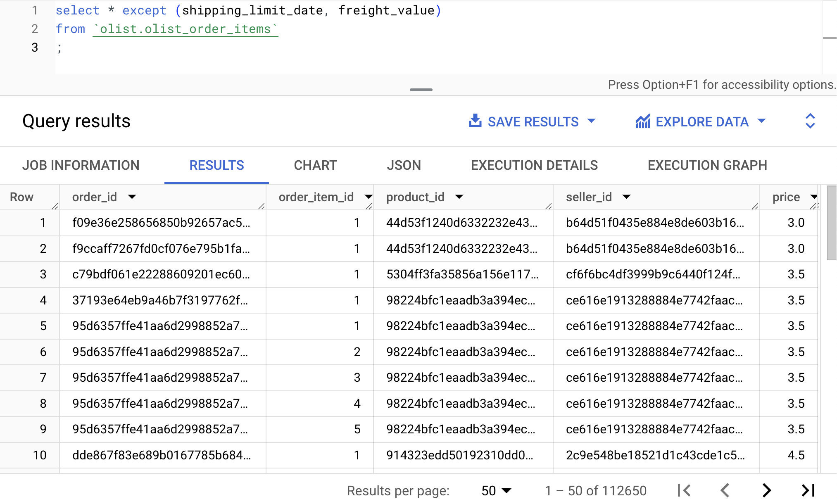Click the Explore Data chart icon
The width and height of the screenshot is (837, 504).
(x=643, y=121)
